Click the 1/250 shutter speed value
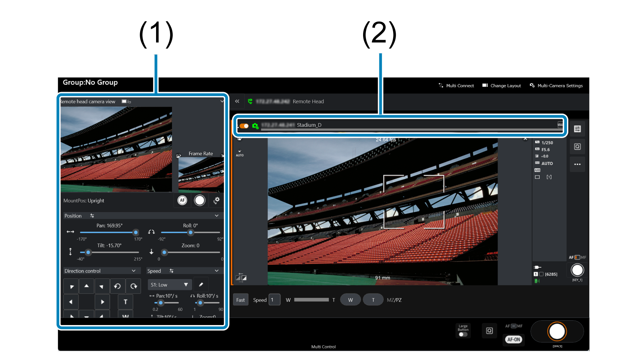 point(547,143)
